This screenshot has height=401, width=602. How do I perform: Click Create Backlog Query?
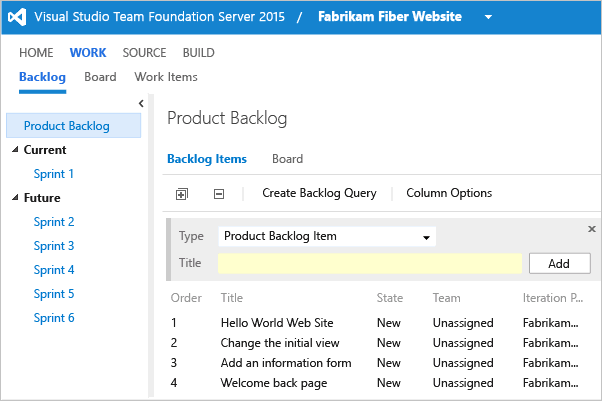pyautogui.click(x=319, y=193)
